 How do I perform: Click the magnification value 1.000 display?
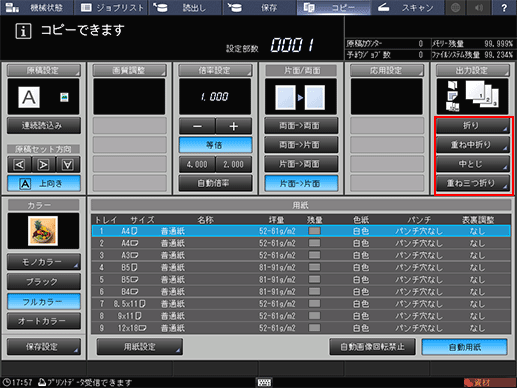pos(215,97)
